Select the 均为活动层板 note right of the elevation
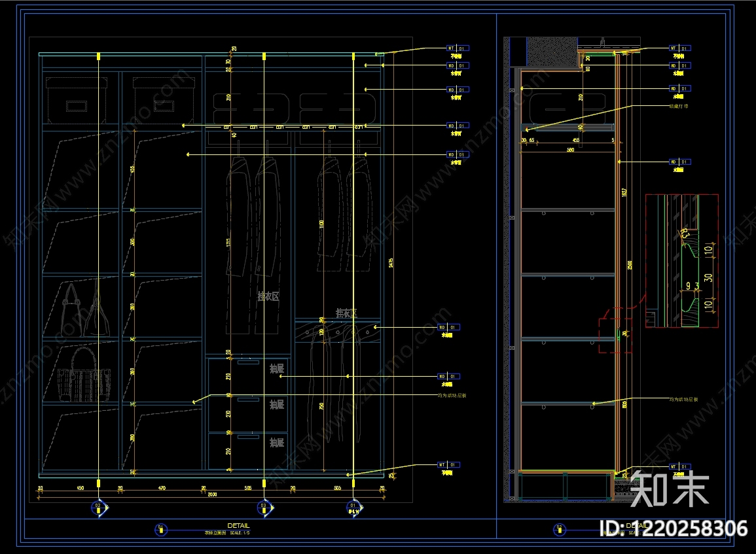This screenshot has width=756, height=554. click(452, 396)
